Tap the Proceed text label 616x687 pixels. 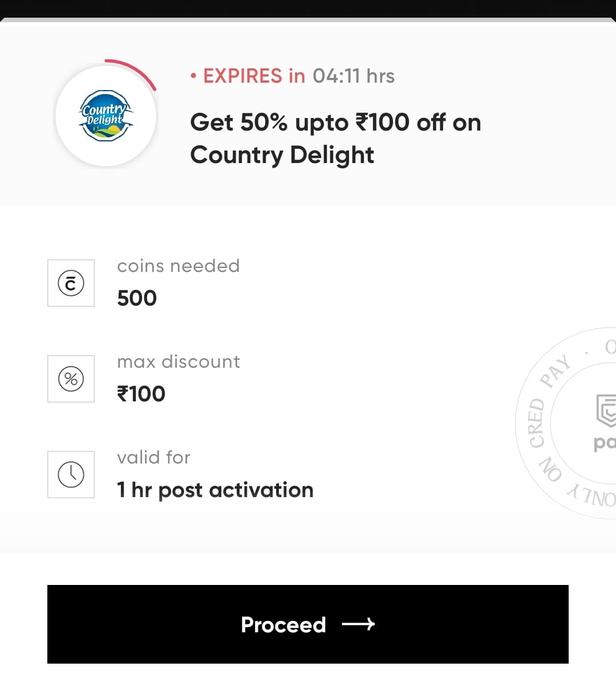coord(283,625)
